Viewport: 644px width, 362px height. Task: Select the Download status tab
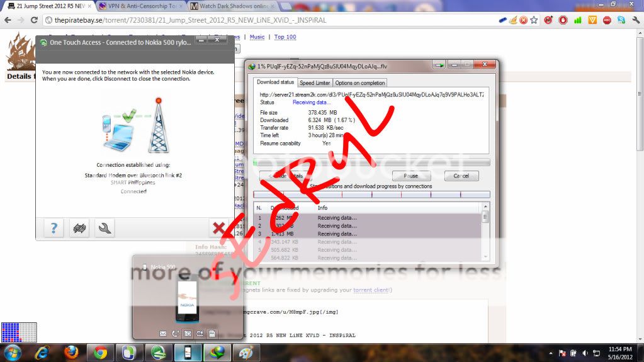(x=275, y=82)
